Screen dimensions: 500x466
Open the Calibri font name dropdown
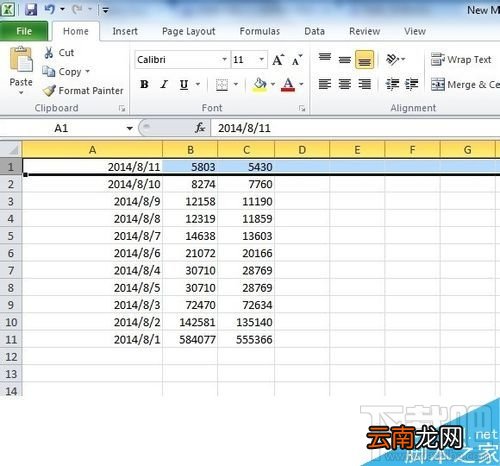coord(224,60)
